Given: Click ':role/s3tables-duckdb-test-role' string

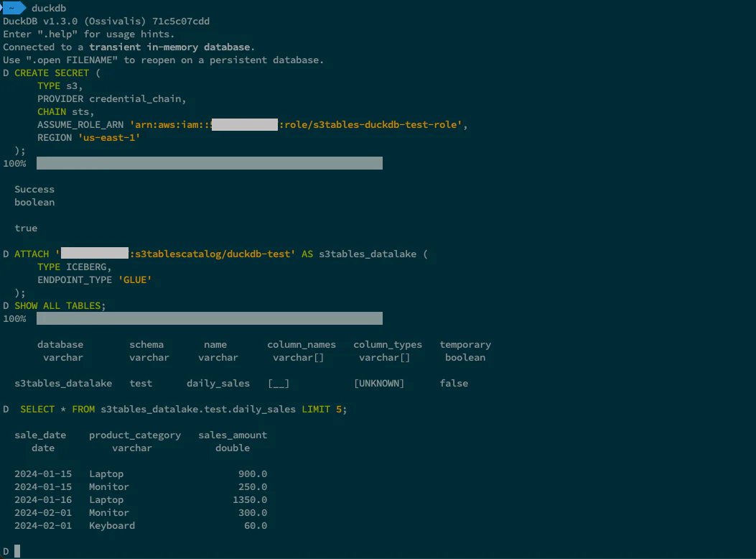Looking at the screenshot, I should [370, 125].
